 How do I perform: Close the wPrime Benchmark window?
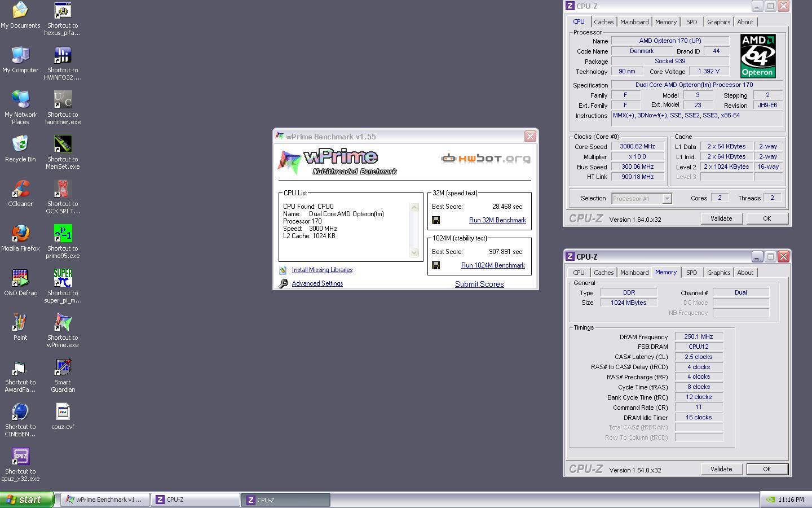coord(530,137)
